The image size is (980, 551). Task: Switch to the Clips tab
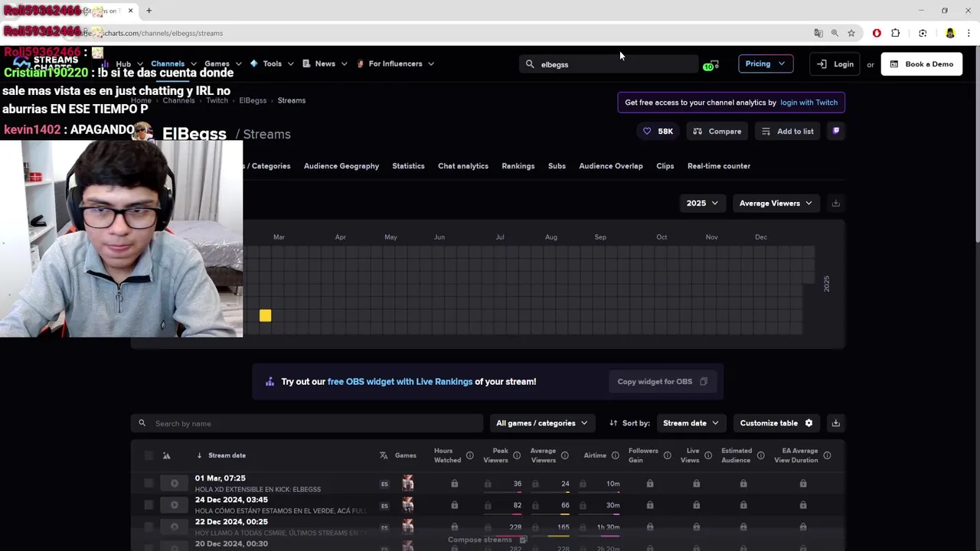click(x=665, y=166)
